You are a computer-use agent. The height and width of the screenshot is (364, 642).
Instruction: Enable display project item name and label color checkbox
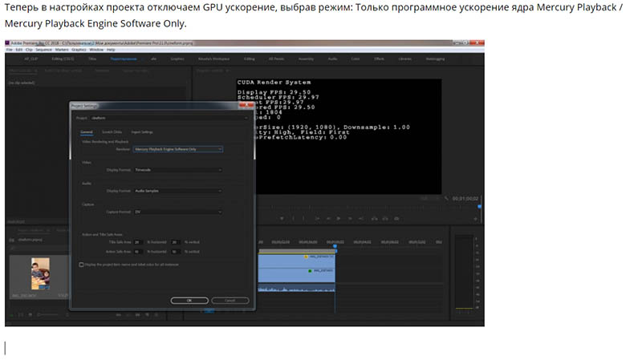pyautogui.click(x=81, y=265)
